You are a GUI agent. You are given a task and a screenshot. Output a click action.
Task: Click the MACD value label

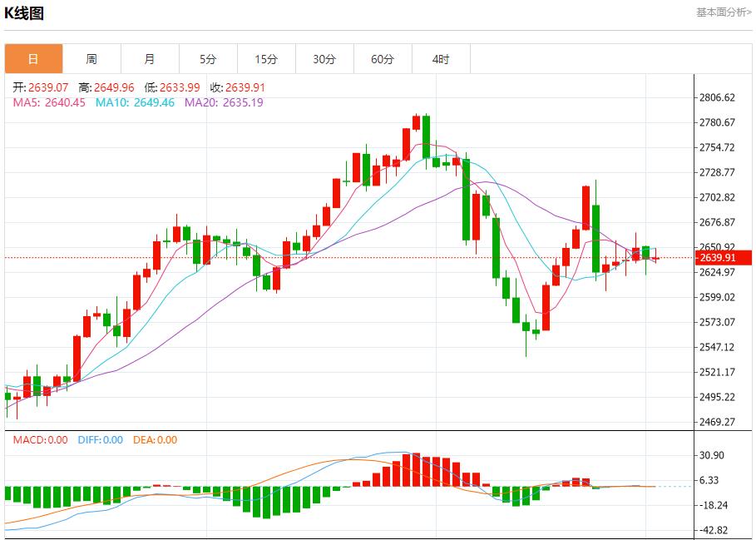pos(40,440)
